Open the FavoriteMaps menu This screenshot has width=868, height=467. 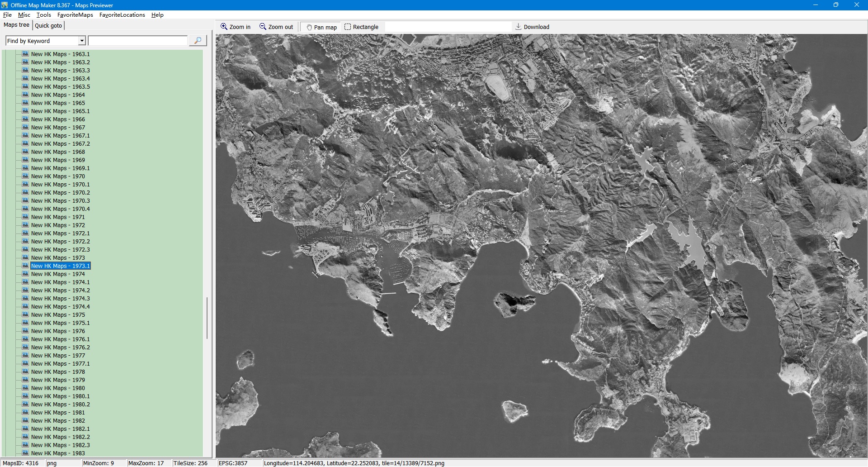tap(75, 14)
